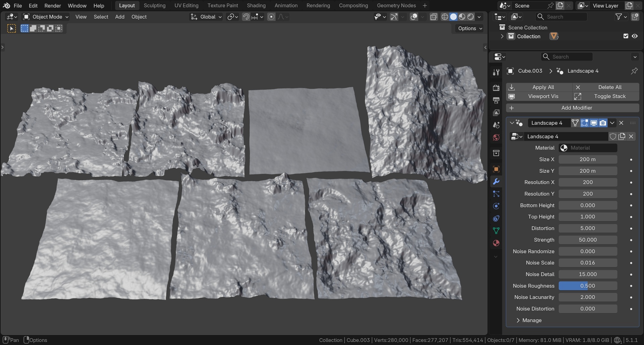Switch to solid viewport shading
The height and width of the screenshot is (345, 644).
coord(453,17)
